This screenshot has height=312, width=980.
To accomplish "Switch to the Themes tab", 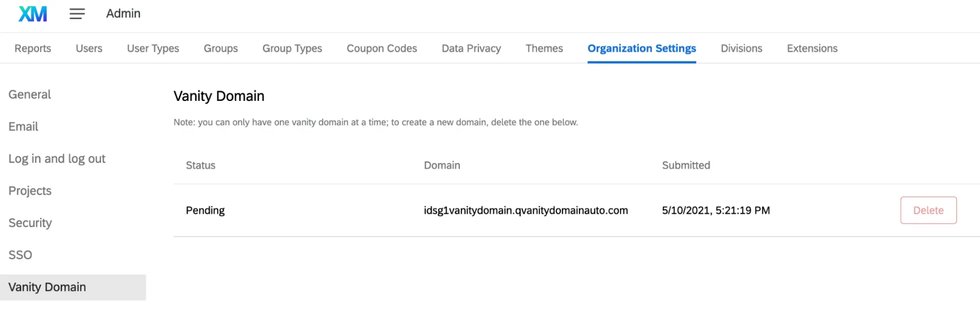I will tap(544, 48).
